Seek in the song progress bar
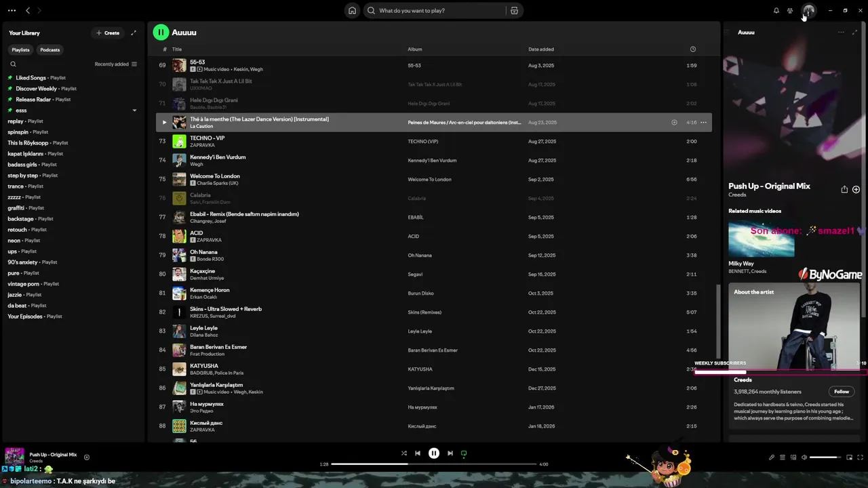Viewport: 868px width, 488px height. click(434, 464)
